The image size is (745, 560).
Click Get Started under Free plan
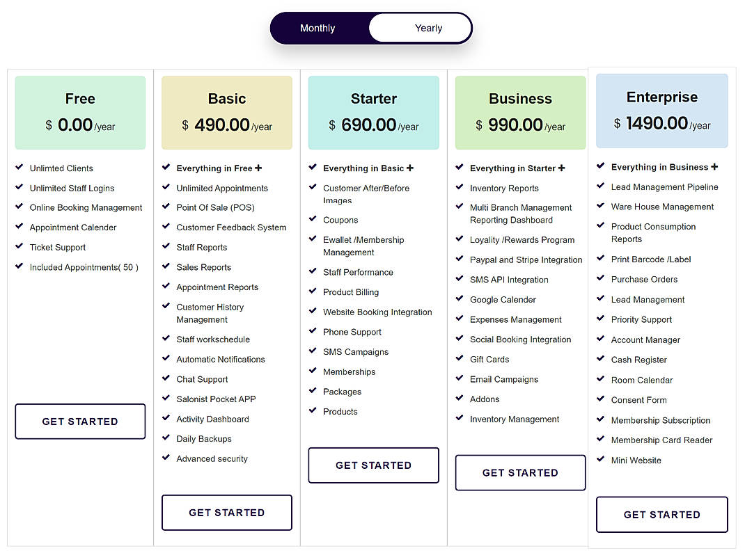tap(80, 422)
